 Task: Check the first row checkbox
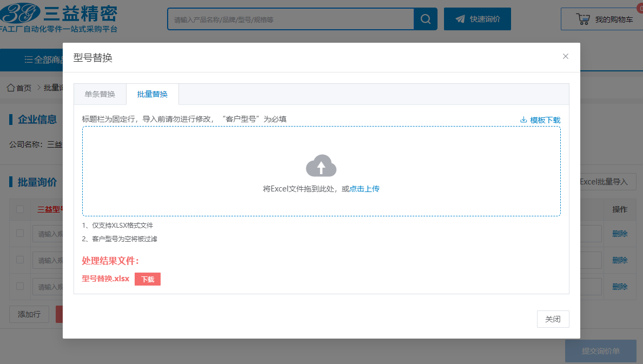[x=19, y=233]
